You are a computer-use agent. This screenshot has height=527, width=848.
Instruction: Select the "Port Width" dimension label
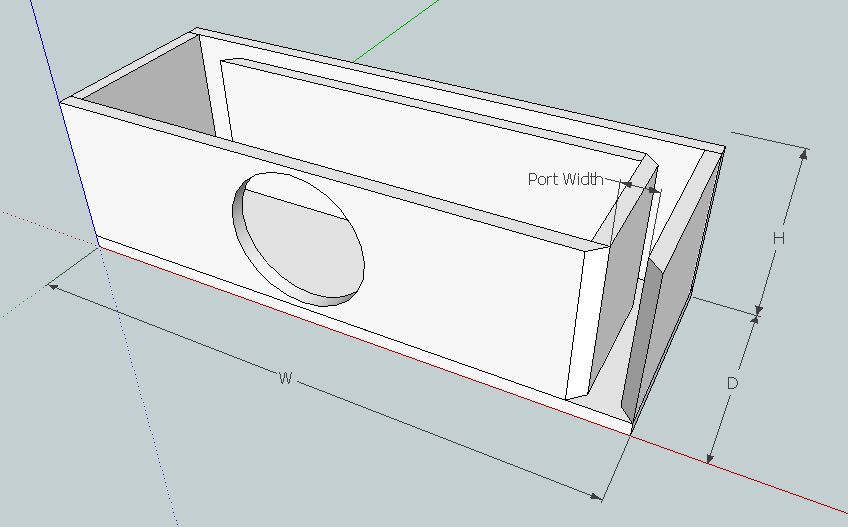point(565,179)
